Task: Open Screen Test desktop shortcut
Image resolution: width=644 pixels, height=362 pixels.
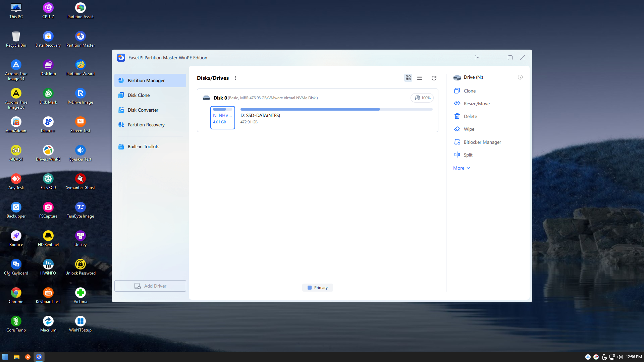Action: (80, 125)
